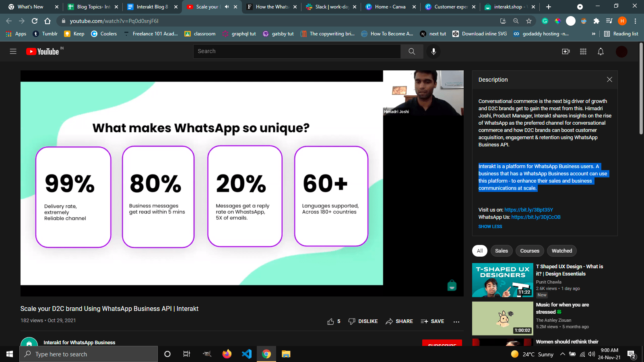
Task: Open the notifications bell
Action: pos(601,51)
